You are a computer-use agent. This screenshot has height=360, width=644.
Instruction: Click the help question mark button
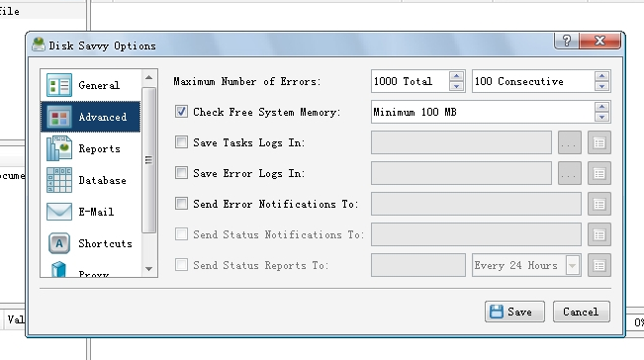coord(567,41)
